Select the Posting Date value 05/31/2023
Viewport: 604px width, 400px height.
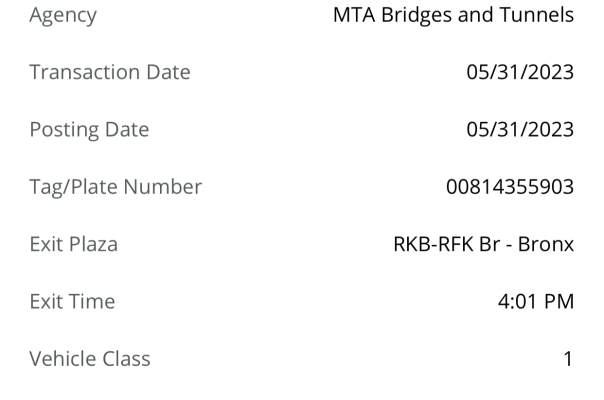520,129
